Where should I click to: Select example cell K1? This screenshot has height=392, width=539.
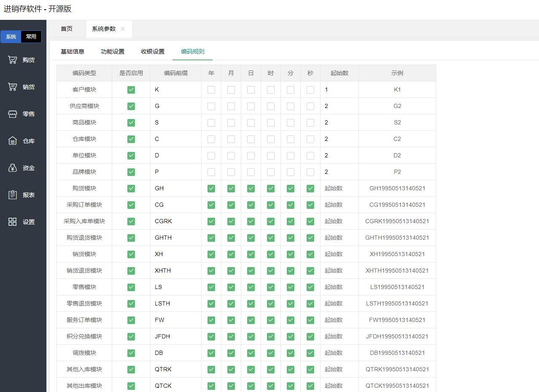(x=397, y=89)
